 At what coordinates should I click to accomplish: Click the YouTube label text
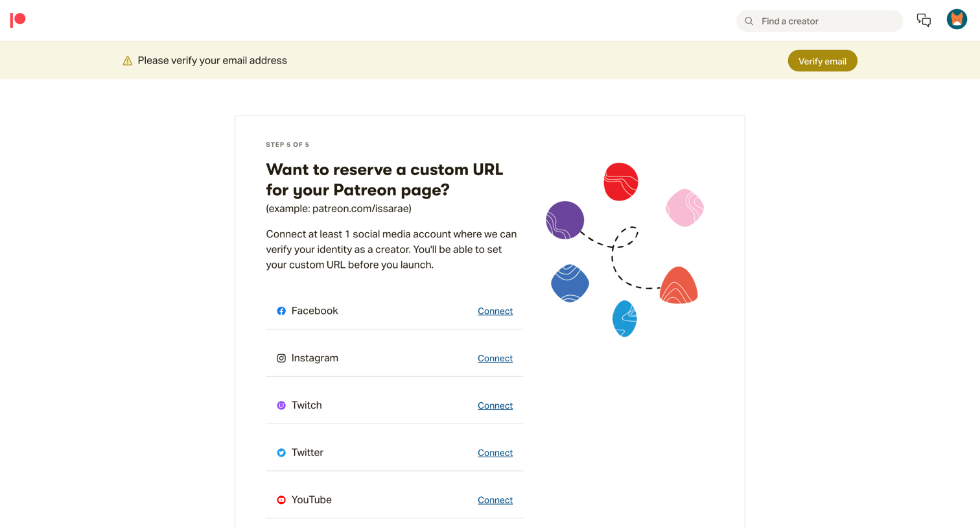[x=312, y=500]
